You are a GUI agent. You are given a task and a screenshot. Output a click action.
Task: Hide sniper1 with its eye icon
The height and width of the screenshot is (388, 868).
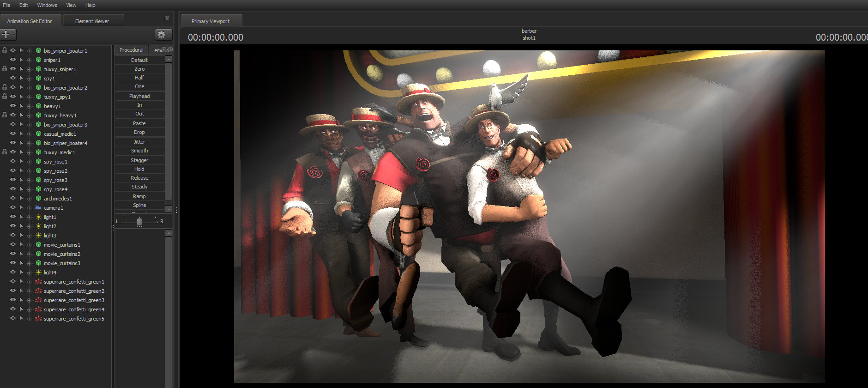pos(13,60)
